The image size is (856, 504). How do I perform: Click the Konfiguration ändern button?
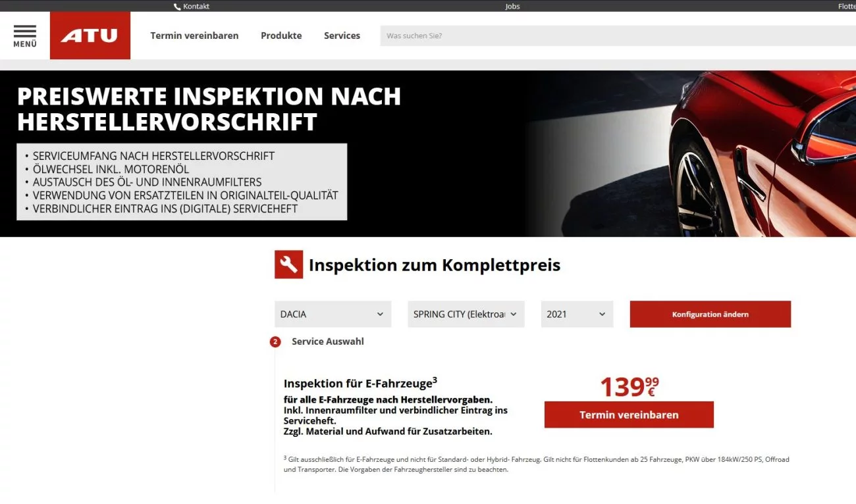point(710,315)
